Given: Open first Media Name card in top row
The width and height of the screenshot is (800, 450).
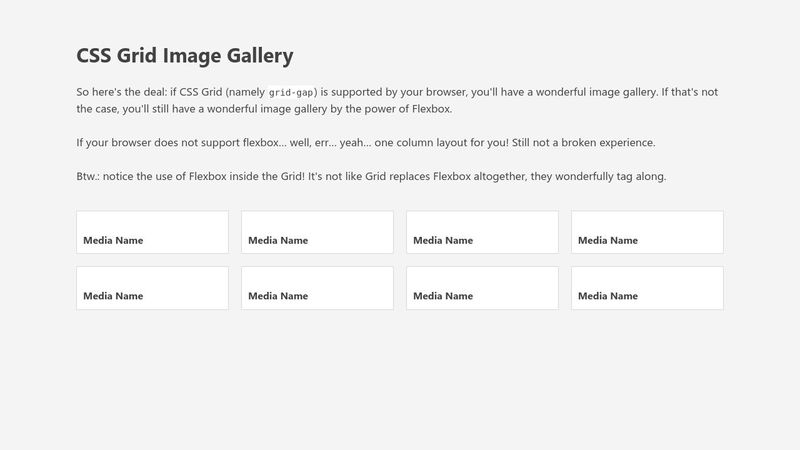Looking at the screenshot, I should (153, 232).
